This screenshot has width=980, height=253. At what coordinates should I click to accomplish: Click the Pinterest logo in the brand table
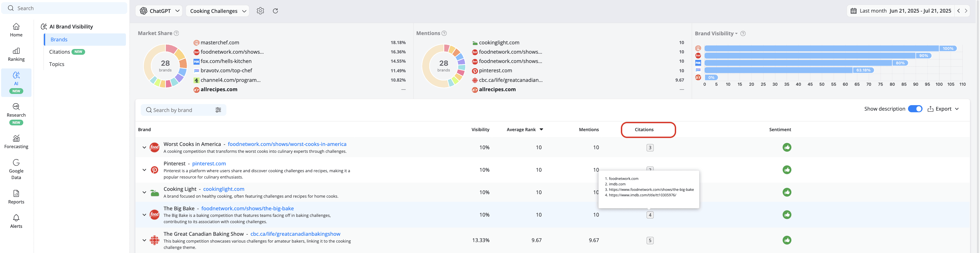coord(154,170)
